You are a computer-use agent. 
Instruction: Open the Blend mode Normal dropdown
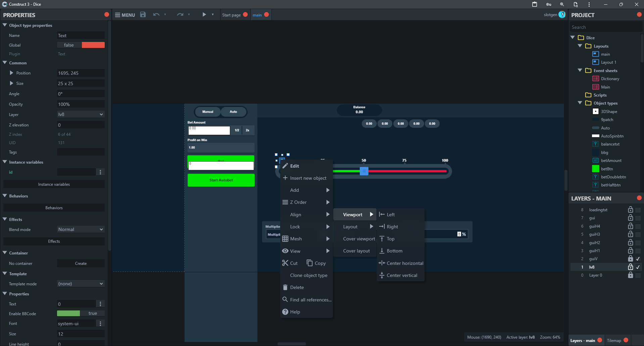pyautogui.click(x=81, y=229)
